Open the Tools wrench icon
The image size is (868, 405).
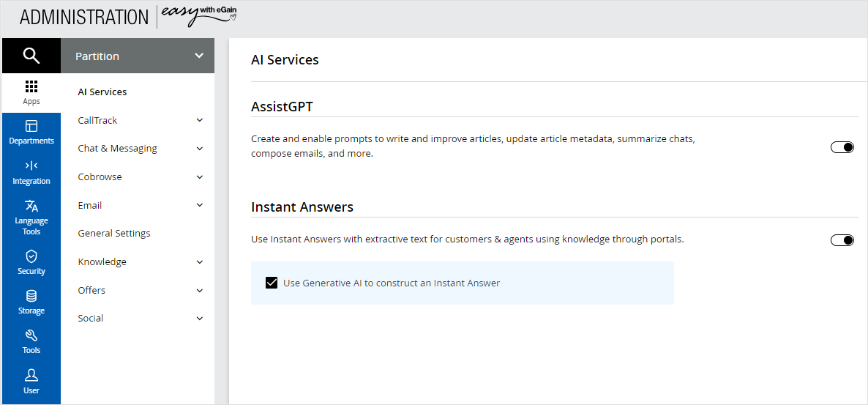(x=31, y=335)
